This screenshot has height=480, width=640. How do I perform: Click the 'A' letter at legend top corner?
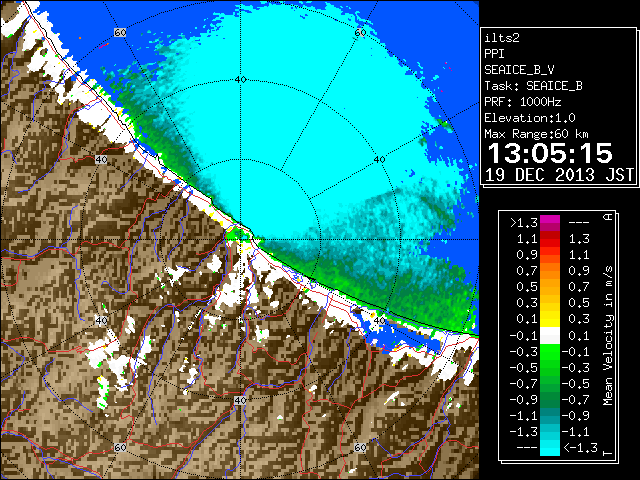click(608, 216)
